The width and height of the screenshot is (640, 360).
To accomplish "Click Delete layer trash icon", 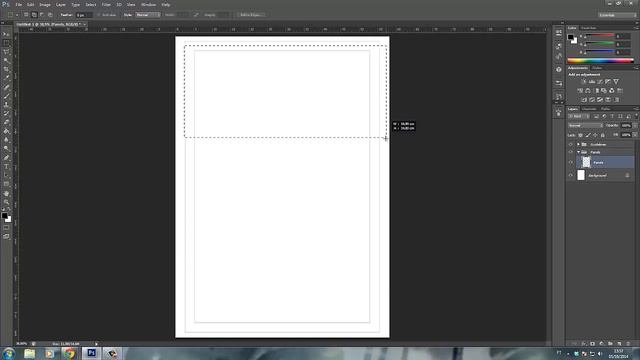I will point(628,344).
